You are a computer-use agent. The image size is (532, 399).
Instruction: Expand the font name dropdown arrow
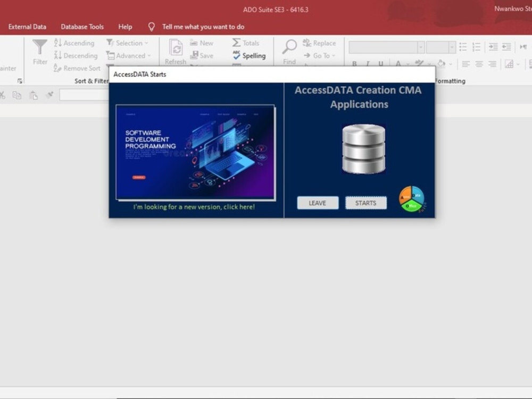pos(421,47)
